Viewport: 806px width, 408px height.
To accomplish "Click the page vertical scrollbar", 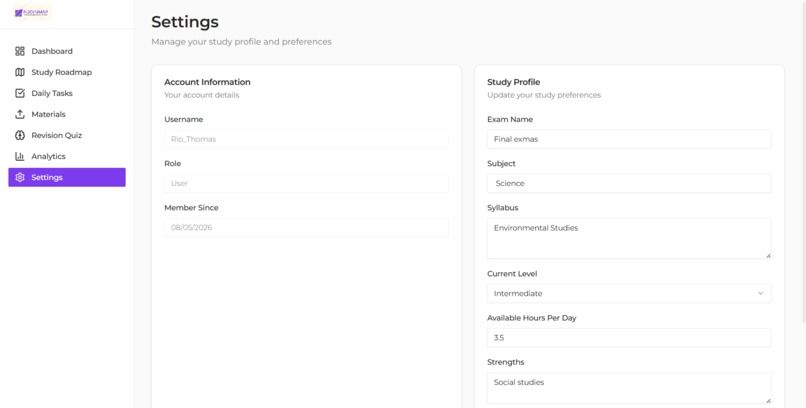I will tap(804, 162).
